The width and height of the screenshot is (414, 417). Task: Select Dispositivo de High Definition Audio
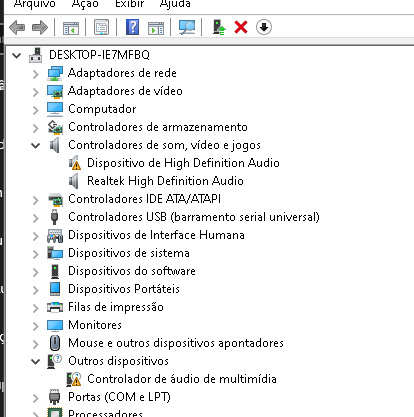coord(183,163)
